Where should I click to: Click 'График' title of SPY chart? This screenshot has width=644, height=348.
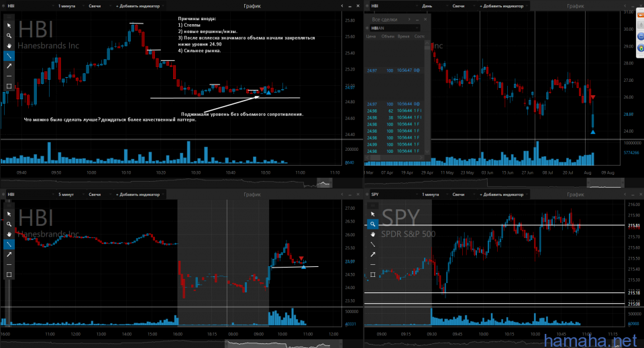click(576, 194)
